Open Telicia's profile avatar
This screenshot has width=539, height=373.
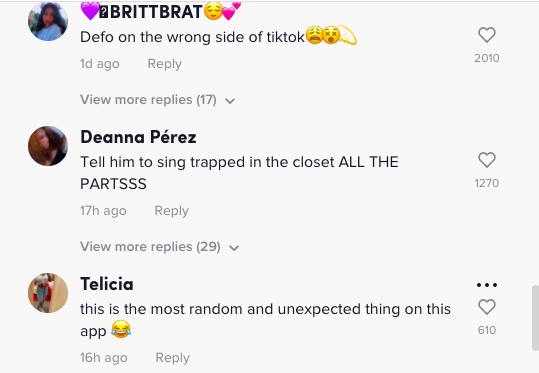pos(48,293)
